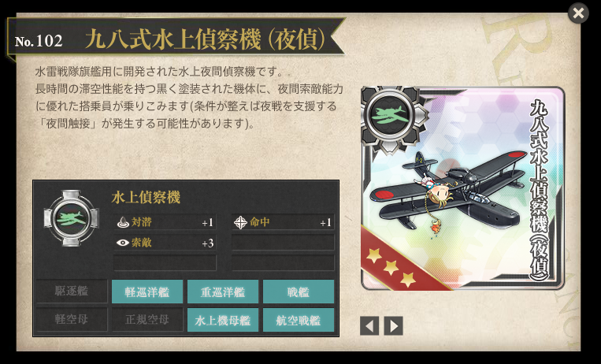Select the 戦艦 ship type button
Image resolution: width=601 pixels, height=364 pixels.
pos(299,292)
